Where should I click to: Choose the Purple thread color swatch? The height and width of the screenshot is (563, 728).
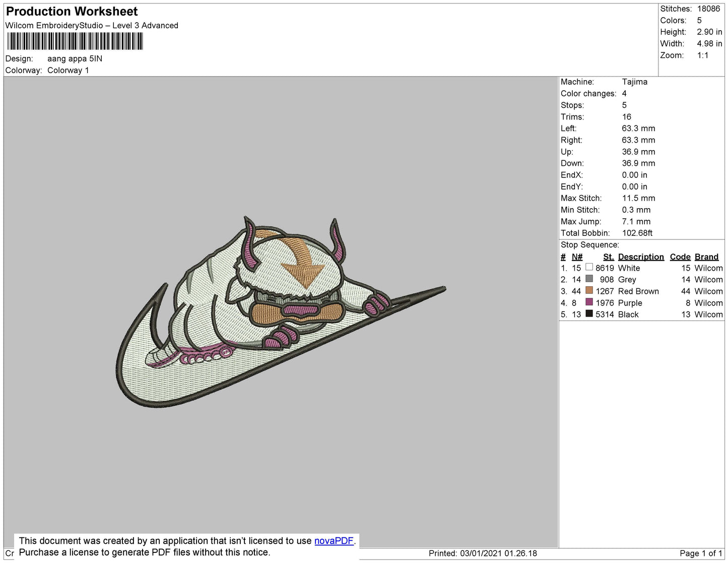(589, 302)
